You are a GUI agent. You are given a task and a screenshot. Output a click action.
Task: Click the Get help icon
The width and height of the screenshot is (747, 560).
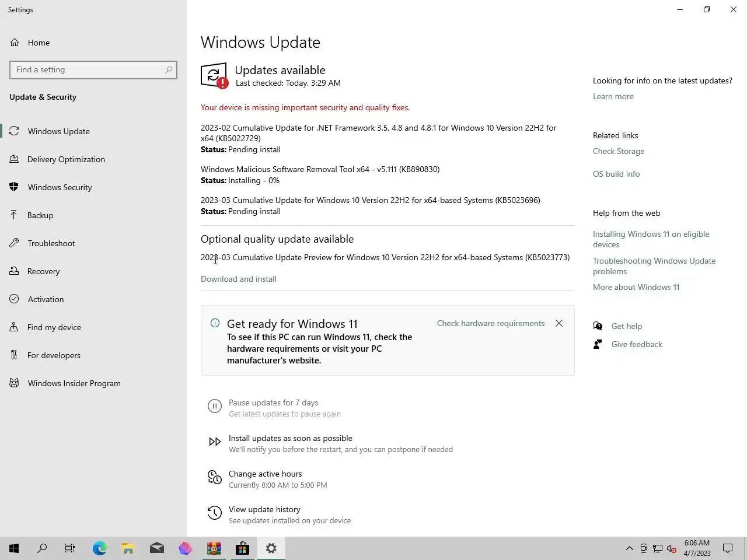[598, 326]
